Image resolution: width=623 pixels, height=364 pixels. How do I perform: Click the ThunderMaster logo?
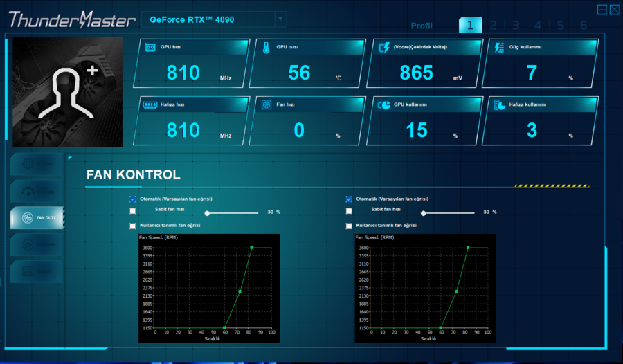click(72, 20)
